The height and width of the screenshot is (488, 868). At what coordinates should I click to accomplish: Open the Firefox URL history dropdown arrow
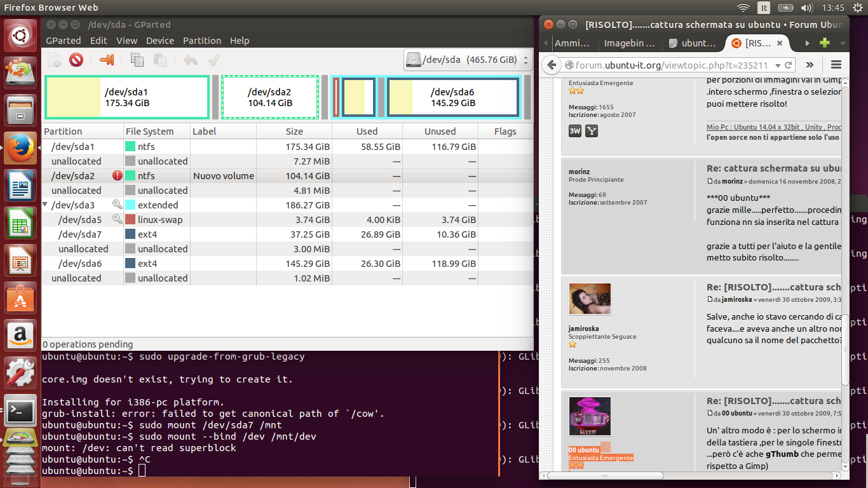(x=776, y=65)
